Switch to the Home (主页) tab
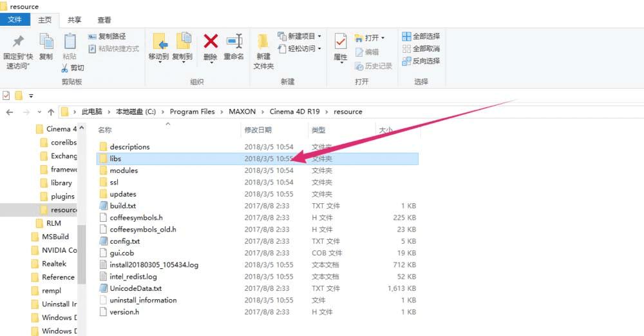 (x=45, y=20)
